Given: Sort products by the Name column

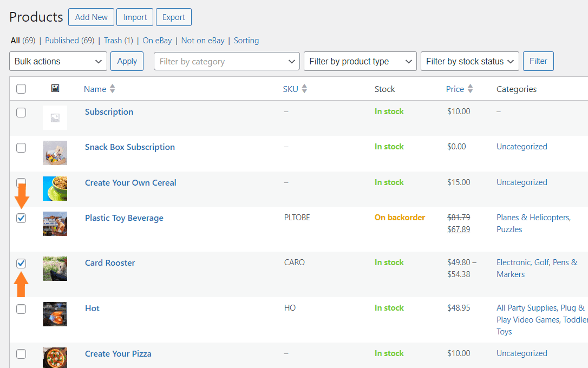Looking at the screenshot, I should tap(95, 89).
